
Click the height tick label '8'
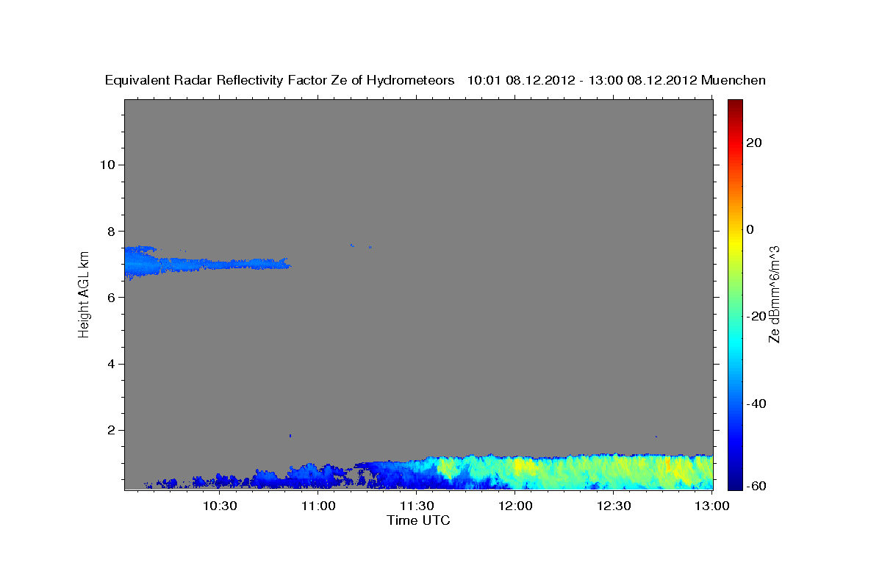[x=112, y=231]
